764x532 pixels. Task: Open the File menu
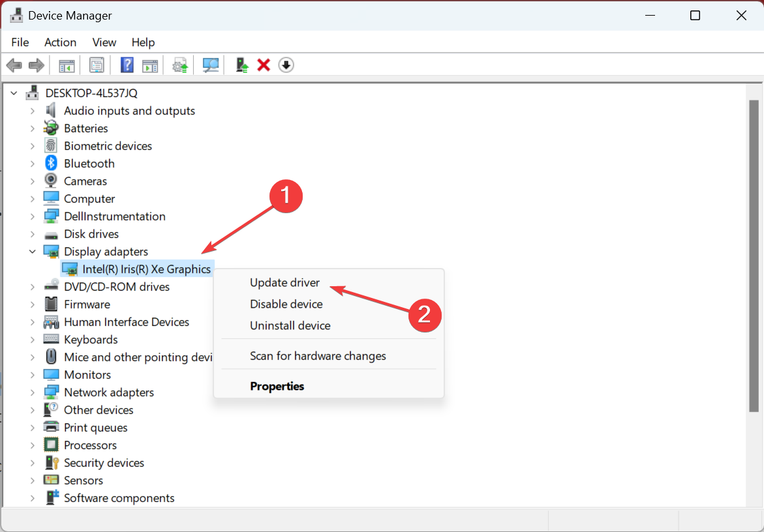point(20,42)
